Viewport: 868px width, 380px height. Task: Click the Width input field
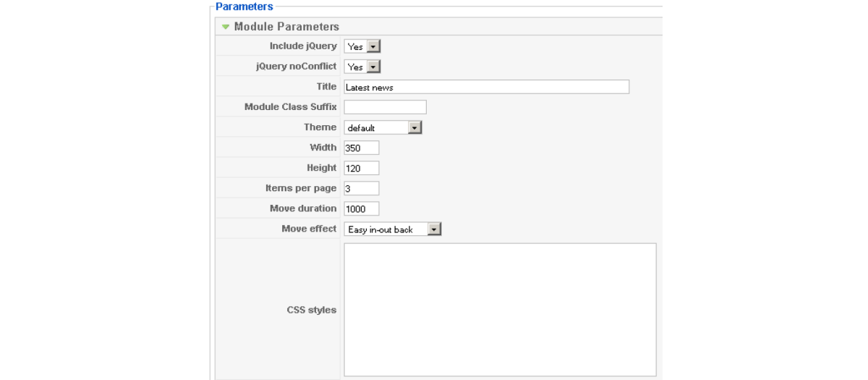click(x=361, y=148)
